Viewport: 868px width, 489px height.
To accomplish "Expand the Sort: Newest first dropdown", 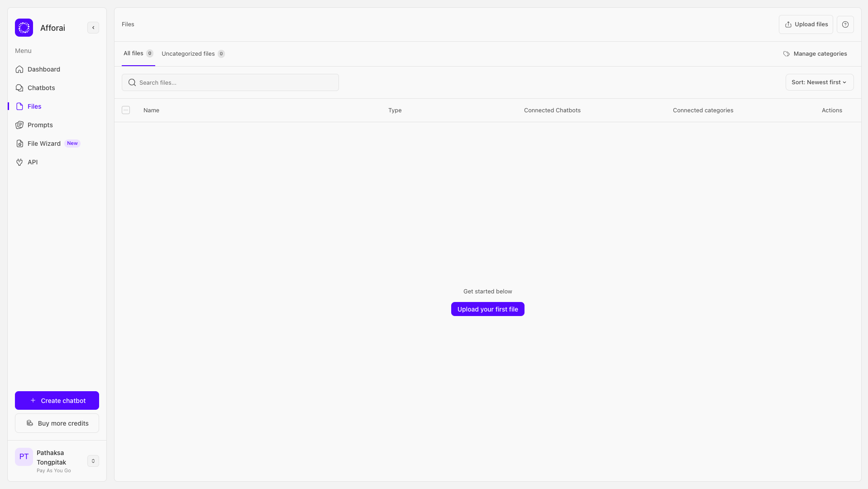I will click(819, 82).
